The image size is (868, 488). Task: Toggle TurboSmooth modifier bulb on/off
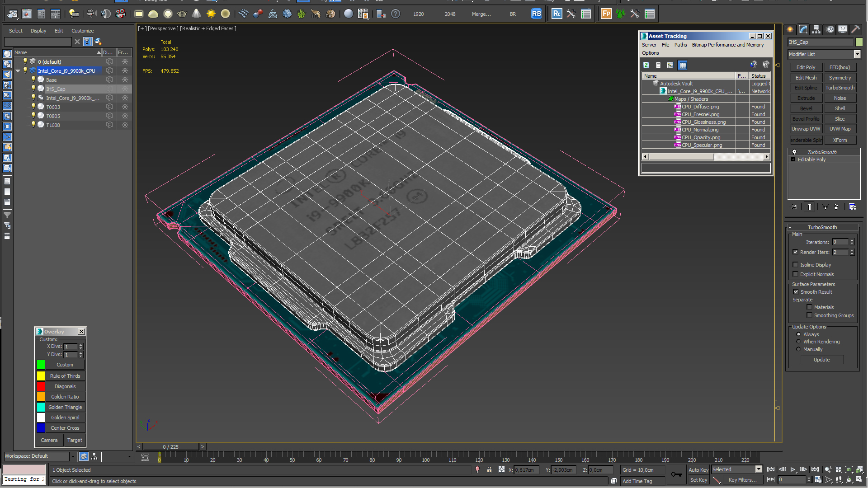pos(794,152)
